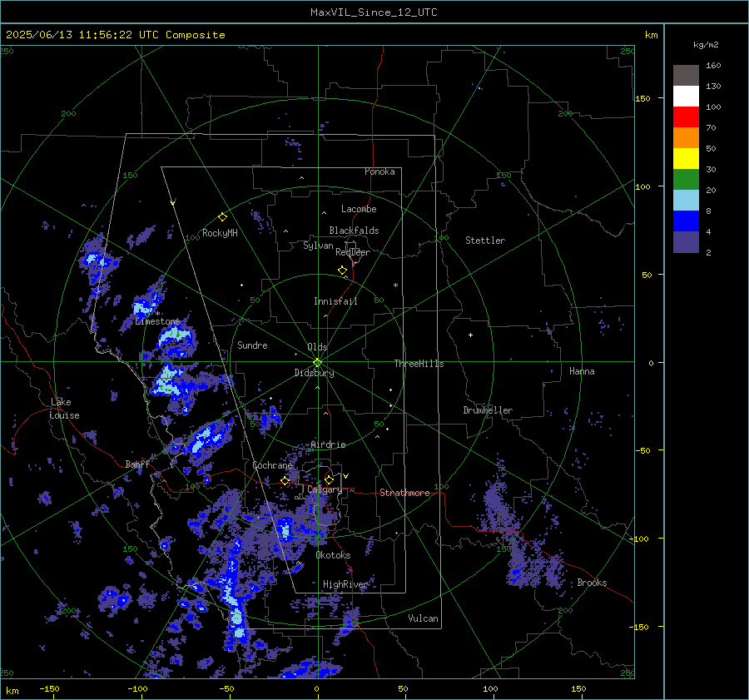Click the Calgary city label
This screenshot has height=700, width=749.
[x=325, y=489]
